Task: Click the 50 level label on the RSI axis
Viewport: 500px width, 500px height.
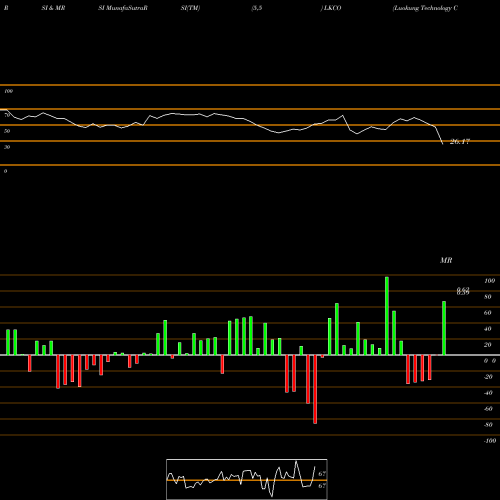Action: pos(7,131)
